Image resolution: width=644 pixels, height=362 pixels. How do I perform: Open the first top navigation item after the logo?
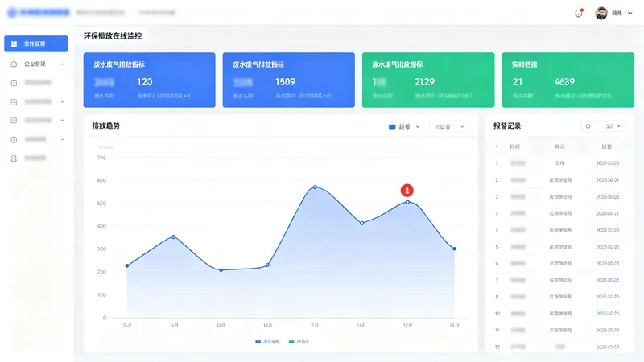tap(101, 13)
